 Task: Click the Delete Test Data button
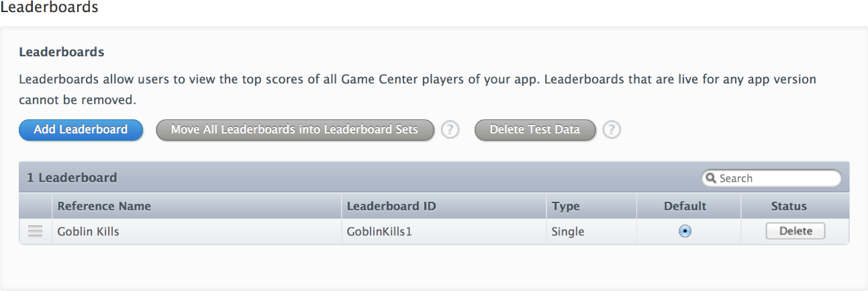[x=534, y=130]
